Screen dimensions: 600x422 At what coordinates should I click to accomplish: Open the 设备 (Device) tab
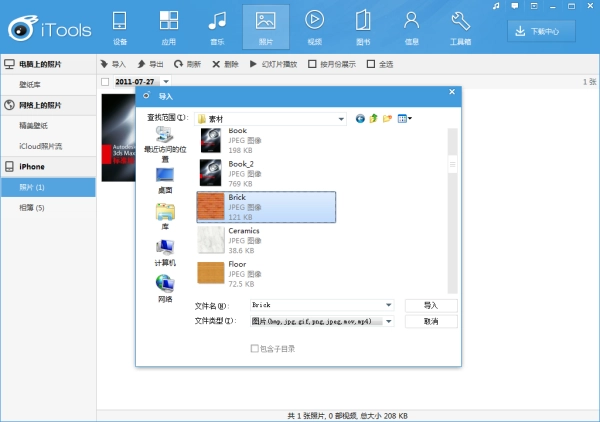[x=120, y=28]
